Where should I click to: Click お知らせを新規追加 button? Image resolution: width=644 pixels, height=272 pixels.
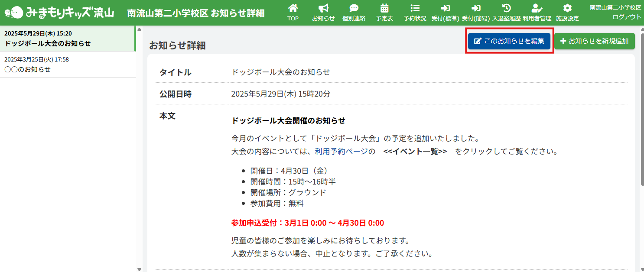click(594, 41)
